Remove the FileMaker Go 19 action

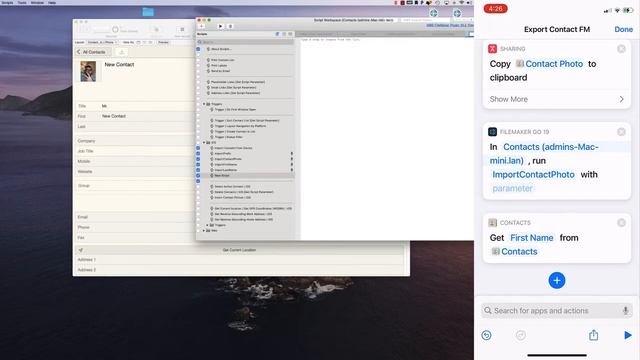621,132
